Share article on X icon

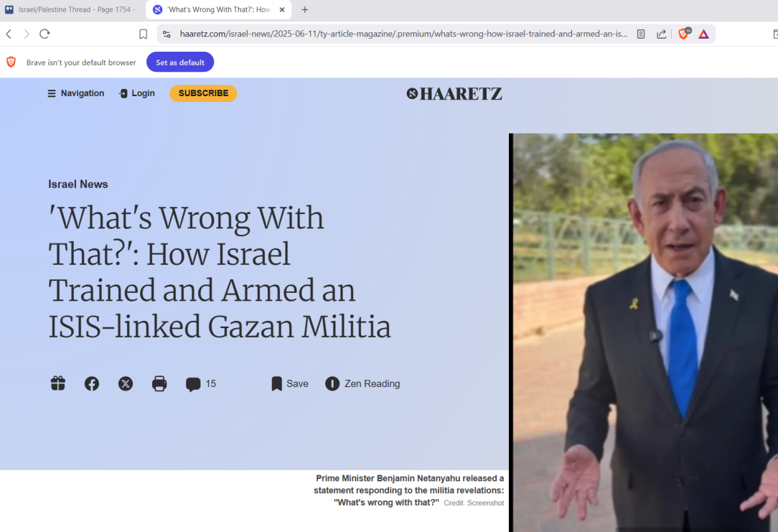126,383
